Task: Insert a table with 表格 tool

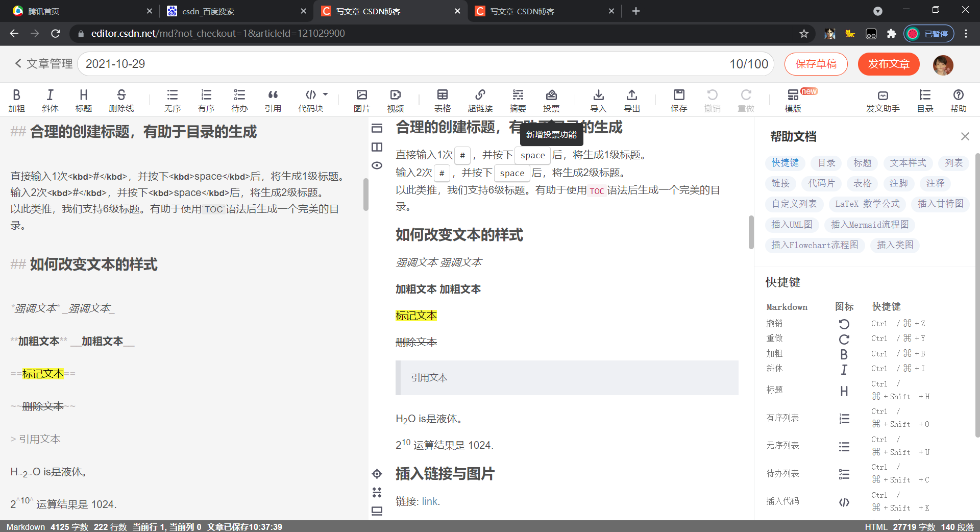Action: [x=443, y=100]
